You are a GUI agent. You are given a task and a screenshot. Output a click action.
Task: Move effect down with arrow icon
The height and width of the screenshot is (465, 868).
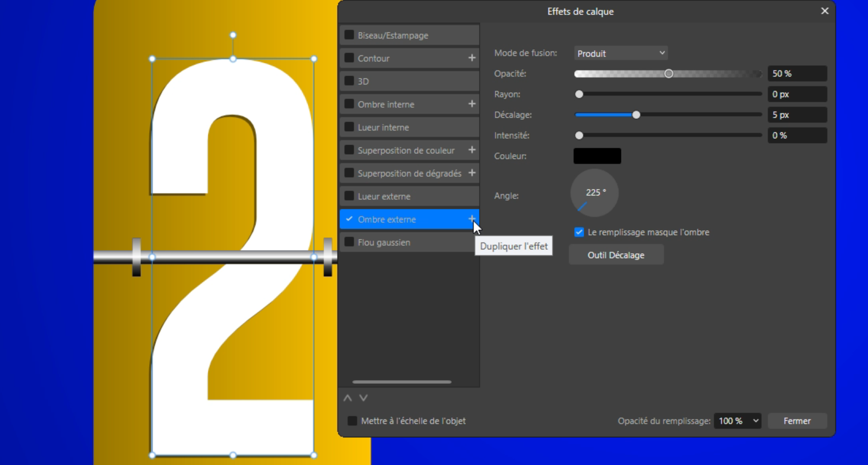point(363,398)
